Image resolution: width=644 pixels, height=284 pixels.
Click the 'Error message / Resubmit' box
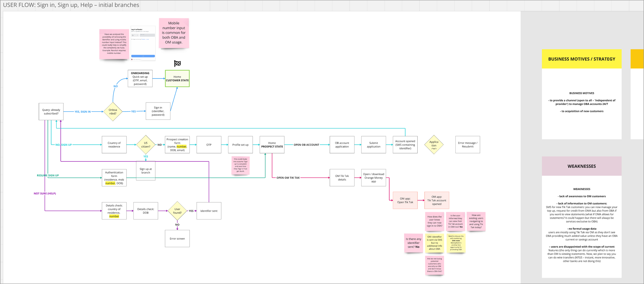click(x=467, y=145)
